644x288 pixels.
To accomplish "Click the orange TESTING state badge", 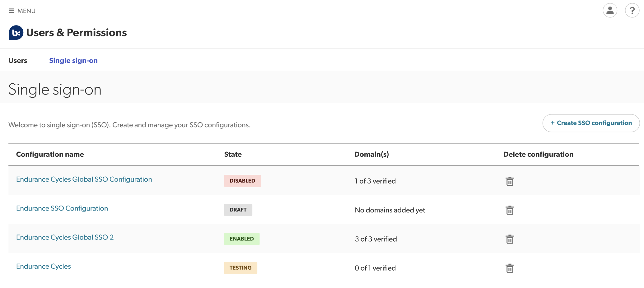I will pyautogui.click(x=240, y=268).
